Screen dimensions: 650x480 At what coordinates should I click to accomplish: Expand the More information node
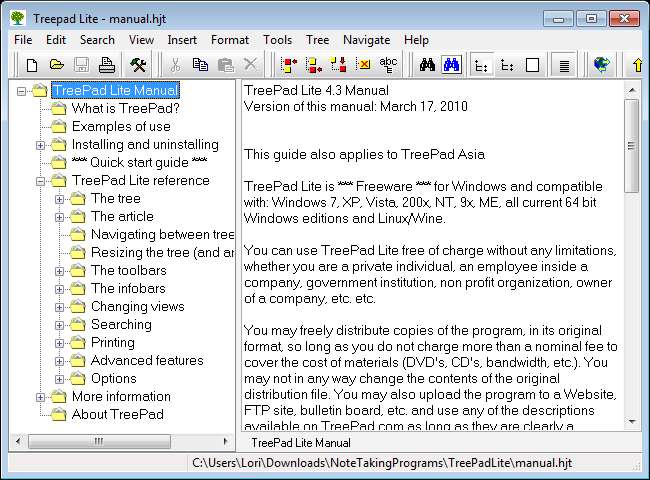click(40, 397)
